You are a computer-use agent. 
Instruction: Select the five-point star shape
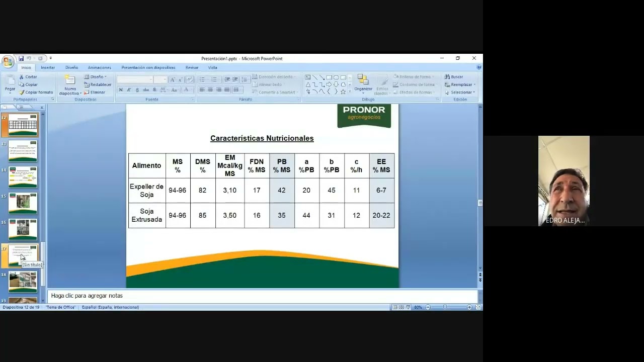click(x=343, y=92)
